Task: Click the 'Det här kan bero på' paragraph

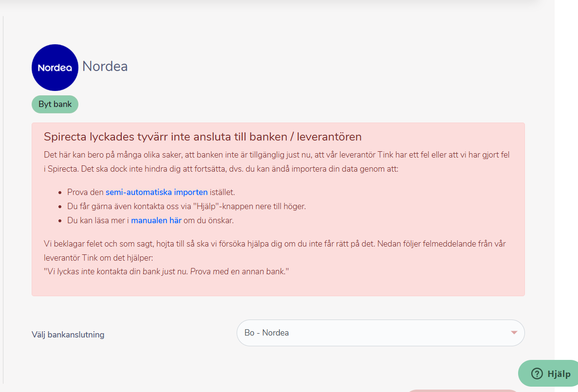Action: pos(276,155)
